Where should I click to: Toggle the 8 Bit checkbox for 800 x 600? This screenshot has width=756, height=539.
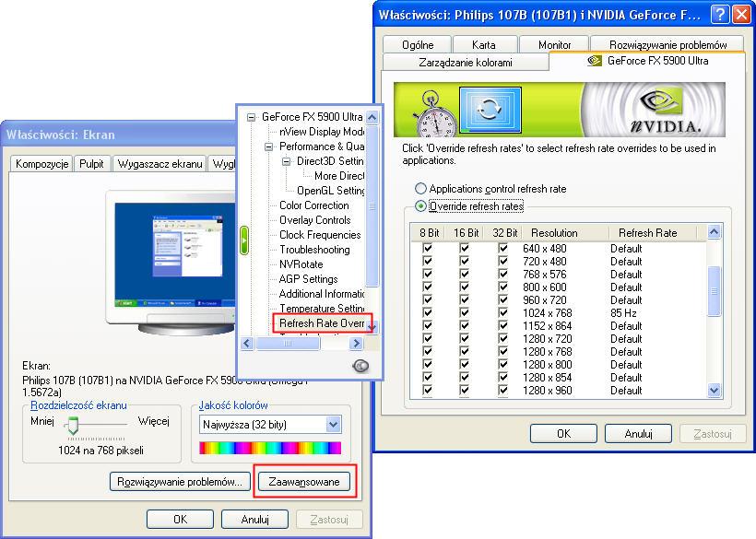pyautogui.click(x=427, y=287)
